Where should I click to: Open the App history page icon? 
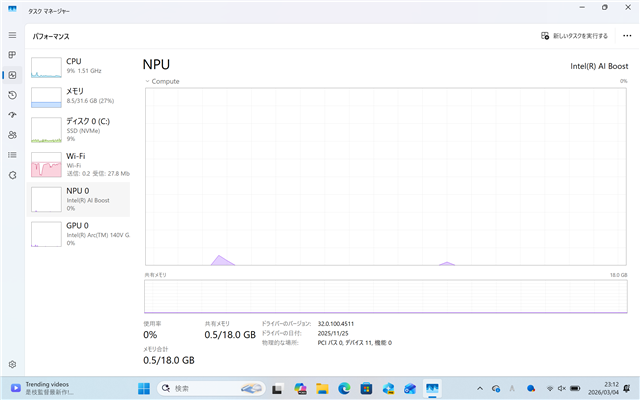pos(12,95)
